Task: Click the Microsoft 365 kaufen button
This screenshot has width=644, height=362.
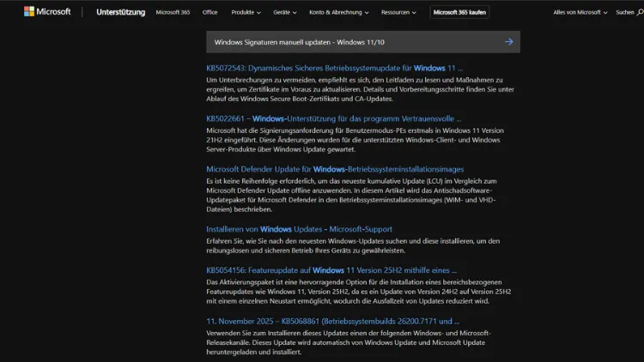Action: [x=459, y=12]
